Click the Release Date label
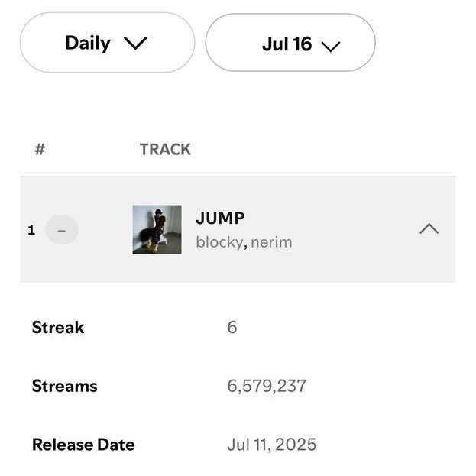The width and height of the screenshot is (476, 476). tap(83, 445)
